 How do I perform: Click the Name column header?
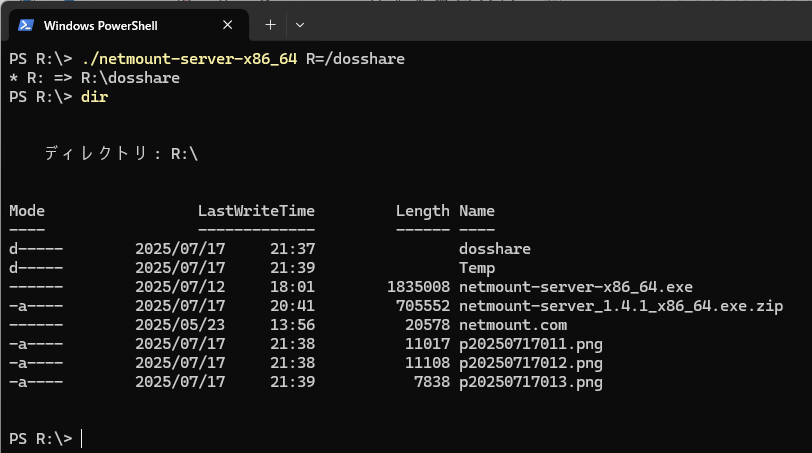pyautogui.click(x=477, y=211)
